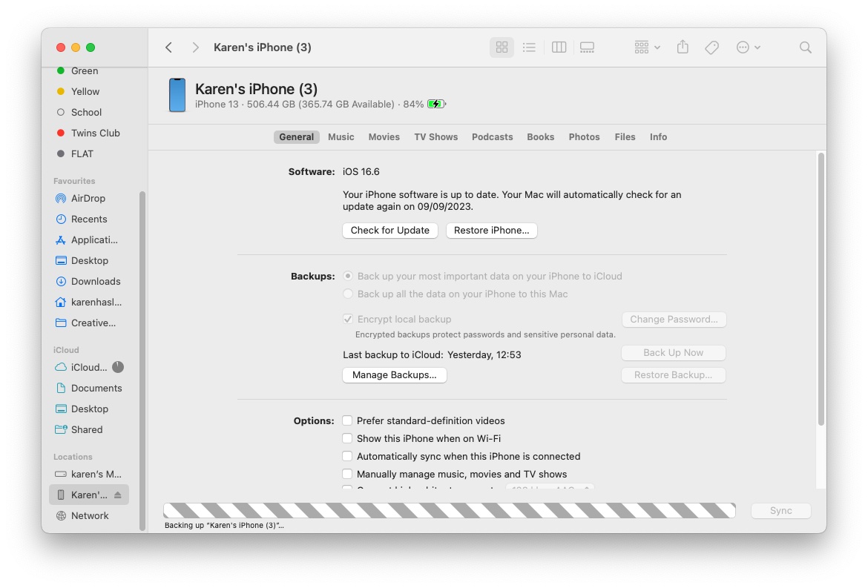Switch to the Photos tab
Screen dimensions: 868x588
click(x=584, y=136)
